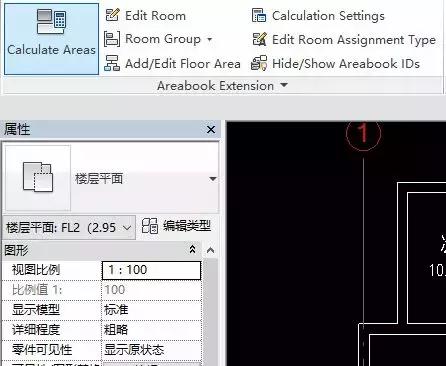This screenshot has height=366, width=446.
Task: Toggle Hide/Show Areabook IDs
Action: click(x=335, y=63)
